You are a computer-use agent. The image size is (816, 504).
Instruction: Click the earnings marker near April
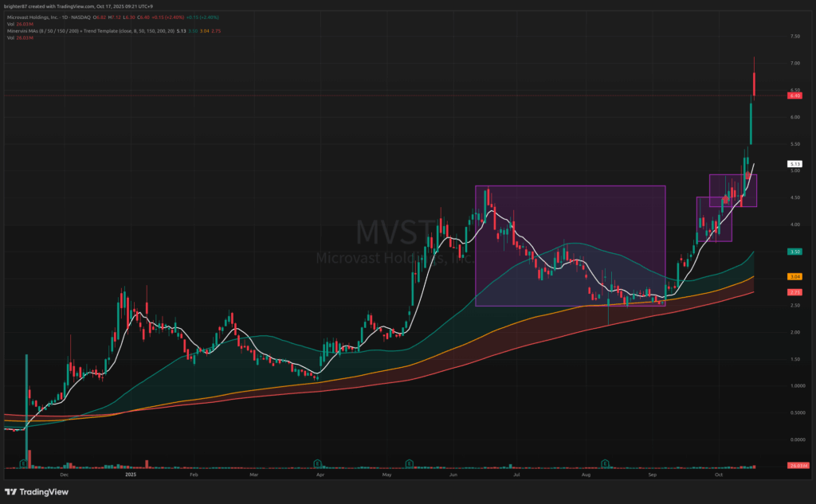[318, 462]
